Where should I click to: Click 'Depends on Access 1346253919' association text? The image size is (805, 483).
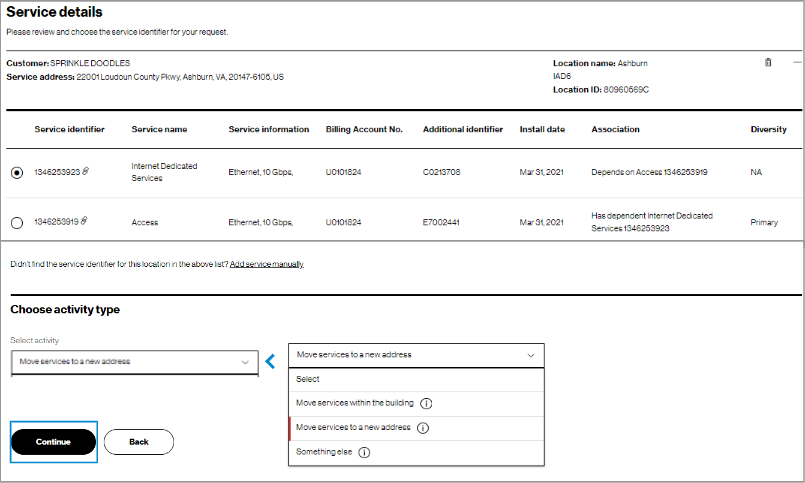[649, 172]
